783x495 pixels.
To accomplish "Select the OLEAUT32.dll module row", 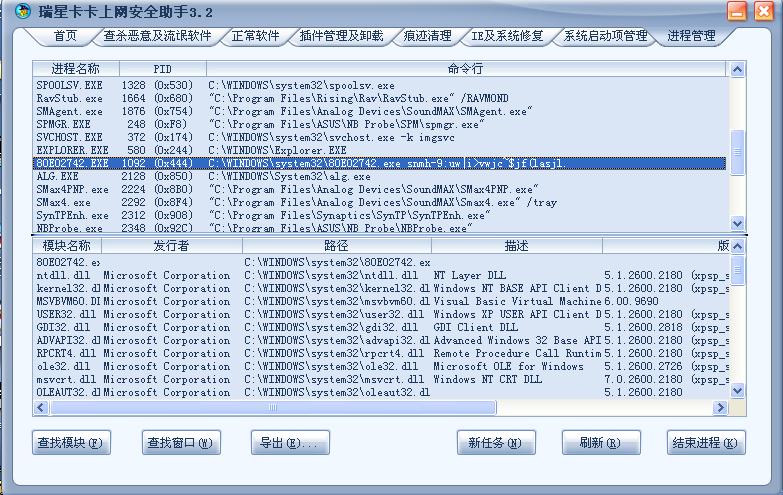I will tap(382, 392).
